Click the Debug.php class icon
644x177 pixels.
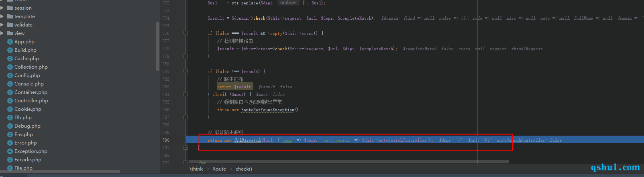click(x=10, y=126)
